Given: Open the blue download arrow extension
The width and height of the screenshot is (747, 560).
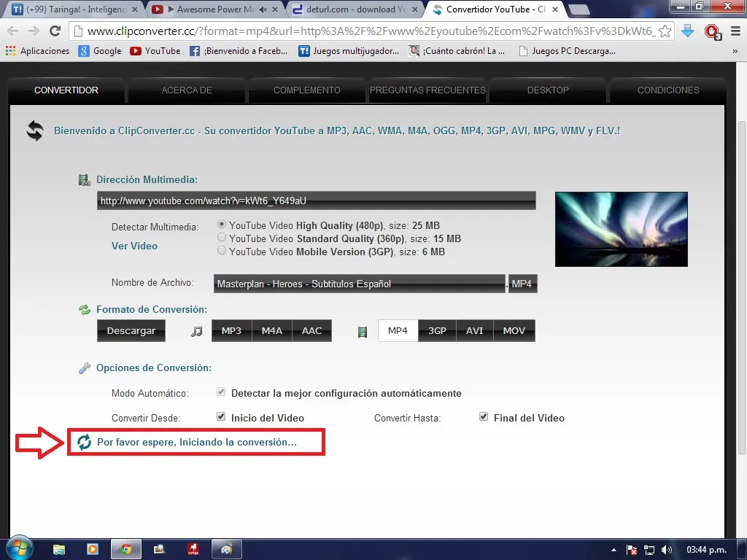Looking at the screenshot, I should click(x=687, y=31).
